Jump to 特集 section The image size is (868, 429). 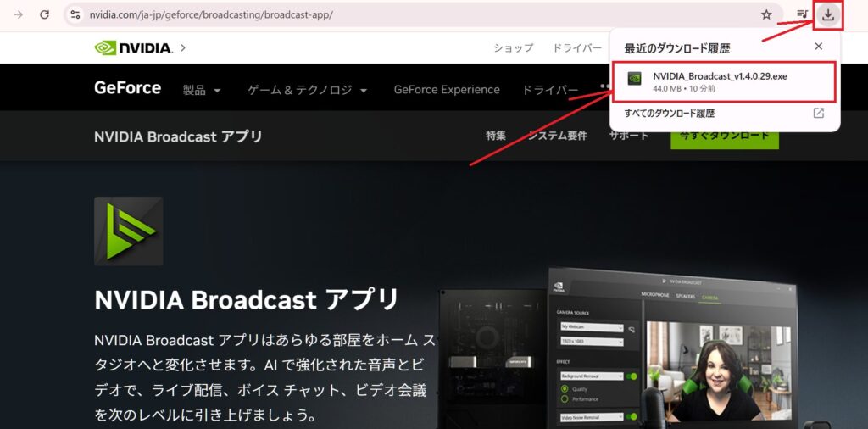point(495,136)
